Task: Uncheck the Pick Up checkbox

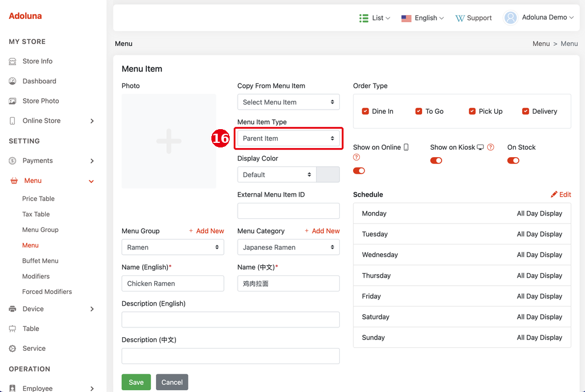Action: (x=472, y=111)
